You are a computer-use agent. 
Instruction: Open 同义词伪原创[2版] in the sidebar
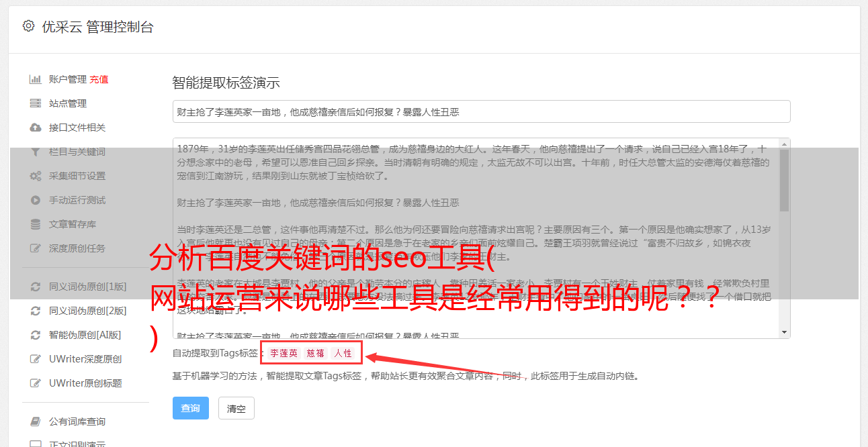[87, 311]
